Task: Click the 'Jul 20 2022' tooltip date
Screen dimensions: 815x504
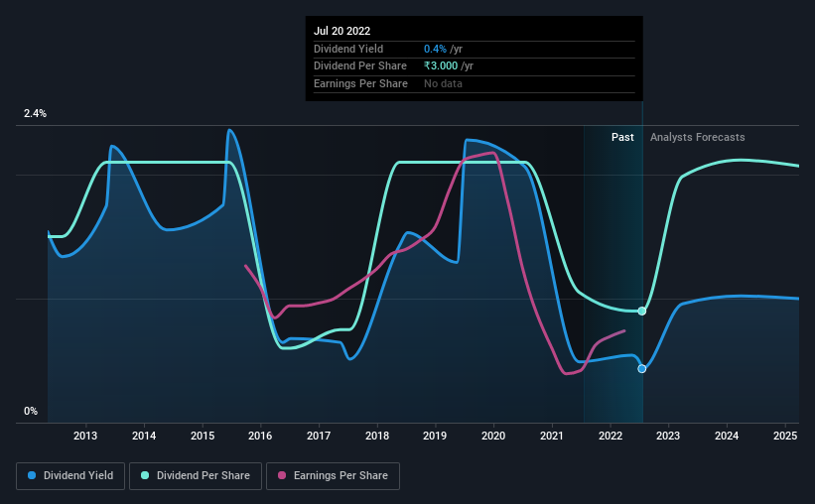Action: 342,31
